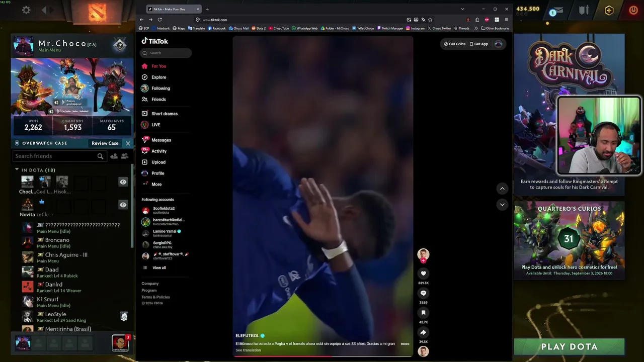This screenshot has width=644, height=362.
Task: Click the Dota Plus gold shield icon
Action: pyautogui.click(x=609, y=11)
